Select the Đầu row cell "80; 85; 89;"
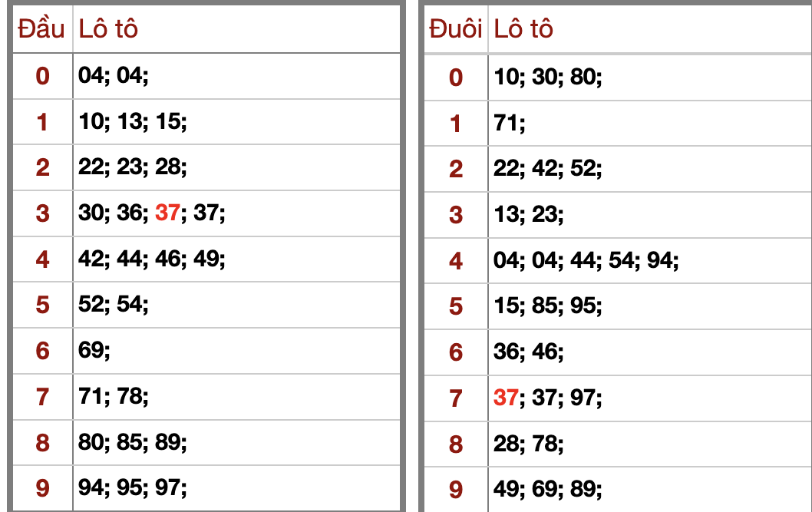 (133, 443)
